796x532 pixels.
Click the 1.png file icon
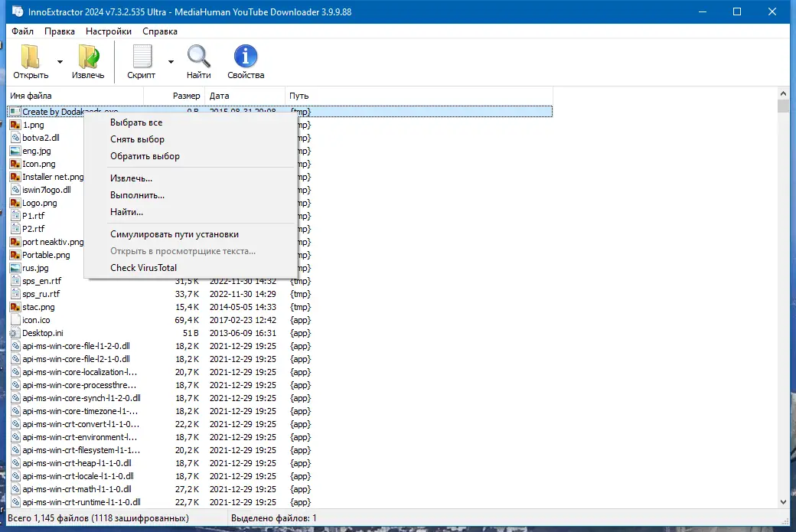15,125
